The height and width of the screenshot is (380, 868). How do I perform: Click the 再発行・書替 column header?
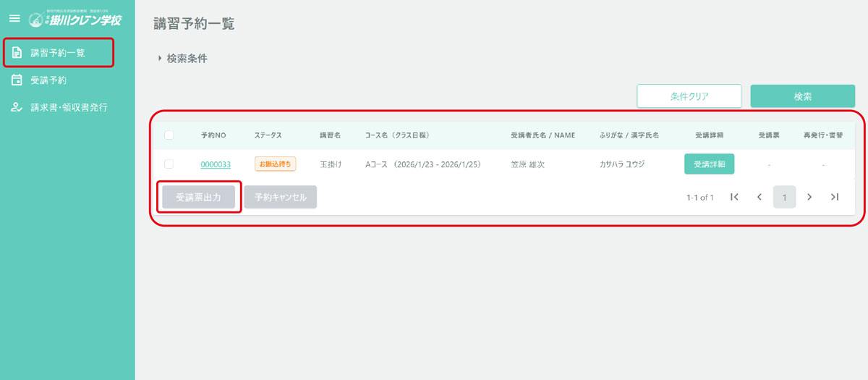click(x=823, y=135)
